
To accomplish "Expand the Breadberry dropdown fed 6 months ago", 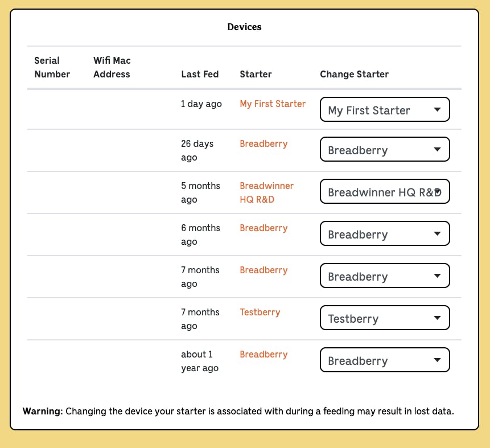I will pos(385,234).
